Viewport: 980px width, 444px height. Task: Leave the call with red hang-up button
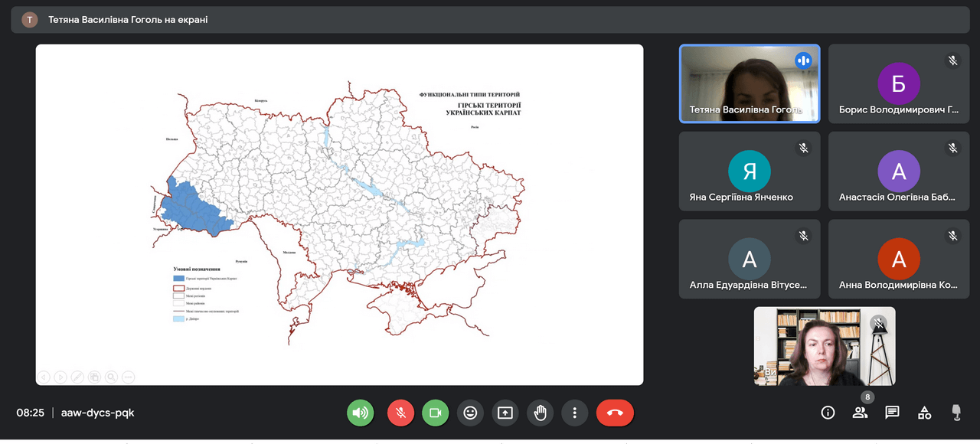tap(615, 413)
